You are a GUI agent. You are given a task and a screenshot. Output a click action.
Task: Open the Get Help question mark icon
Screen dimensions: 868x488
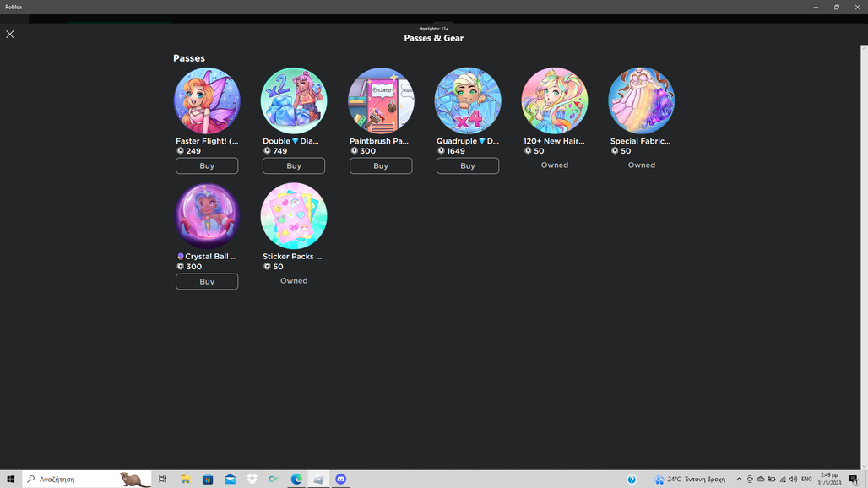pos(632,480)
